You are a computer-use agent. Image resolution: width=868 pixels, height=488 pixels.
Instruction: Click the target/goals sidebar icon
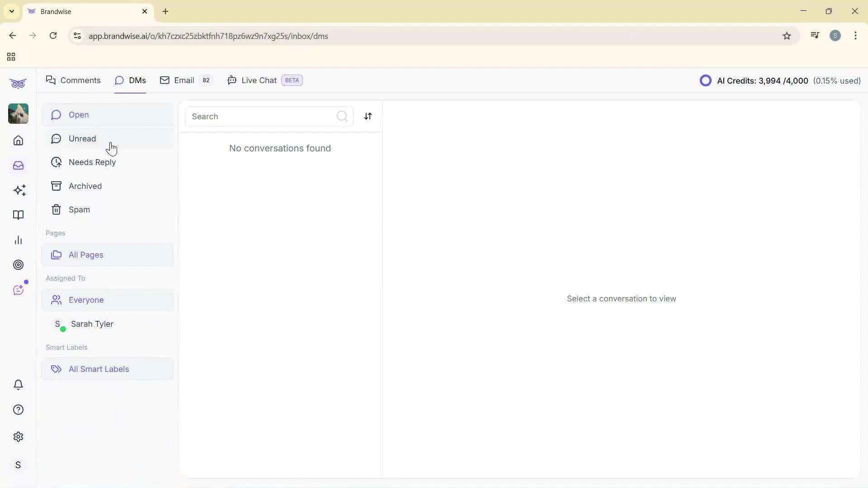[18, 265]
